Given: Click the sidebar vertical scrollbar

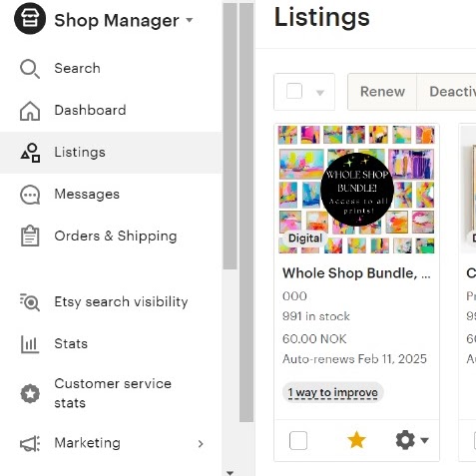Looking at the screenshot, I should [230, 137].
